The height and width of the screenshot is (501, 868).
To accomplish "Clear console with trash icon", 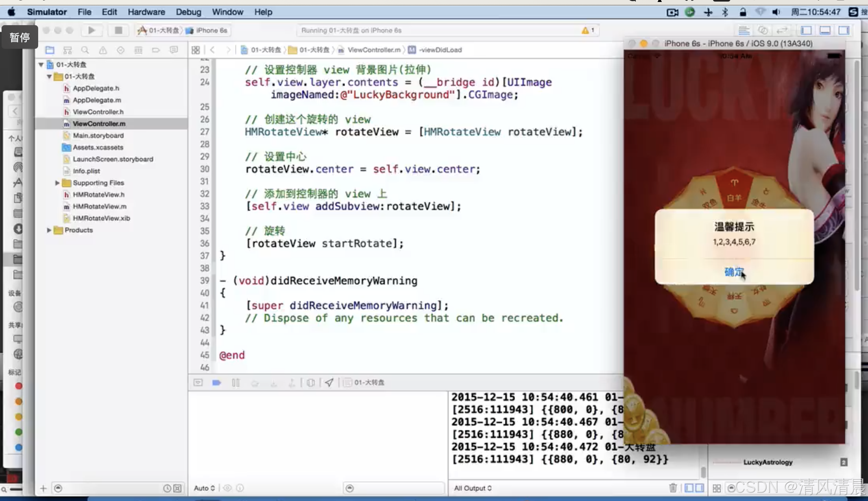I will (673, 488).
